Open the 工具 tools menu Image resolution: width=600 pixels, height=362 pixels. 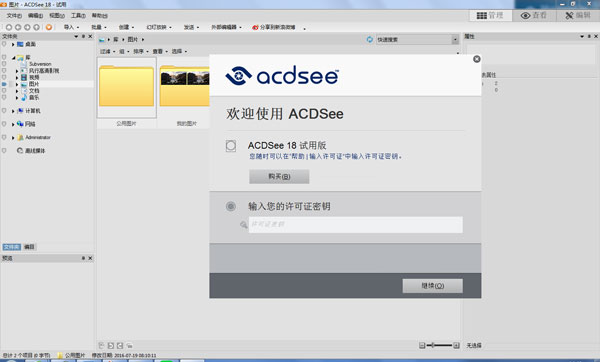point(78,16)
